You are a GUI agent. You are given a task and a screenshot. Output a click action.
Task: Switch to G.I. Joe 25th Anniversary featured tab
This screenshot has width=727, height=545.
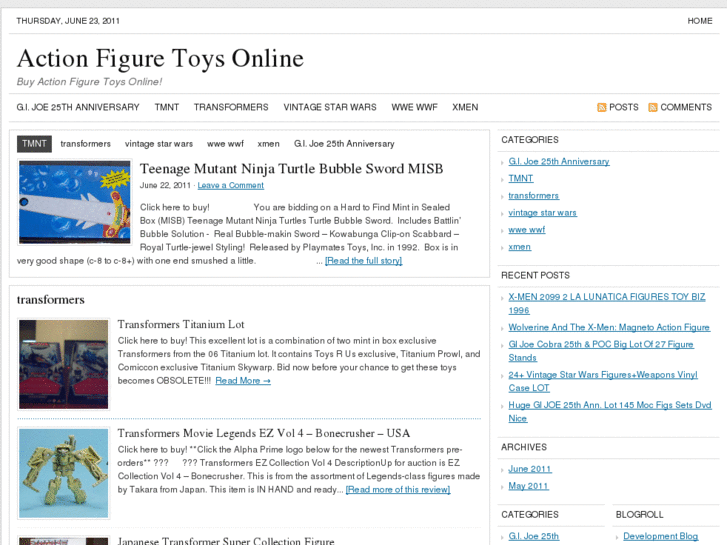[344, 144]
